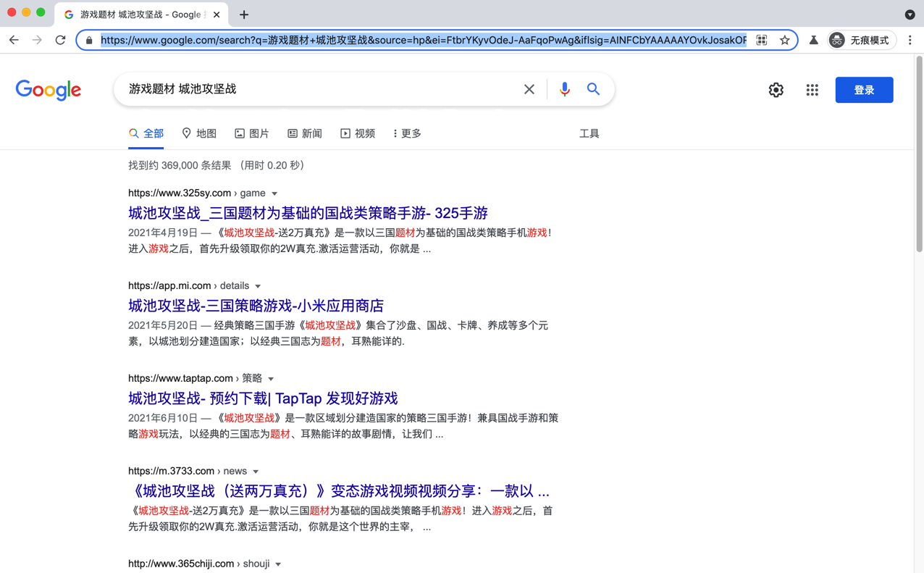This screenshot has height=573, width=924.
Task: Click the address bar URL
Action: (424, 41)
